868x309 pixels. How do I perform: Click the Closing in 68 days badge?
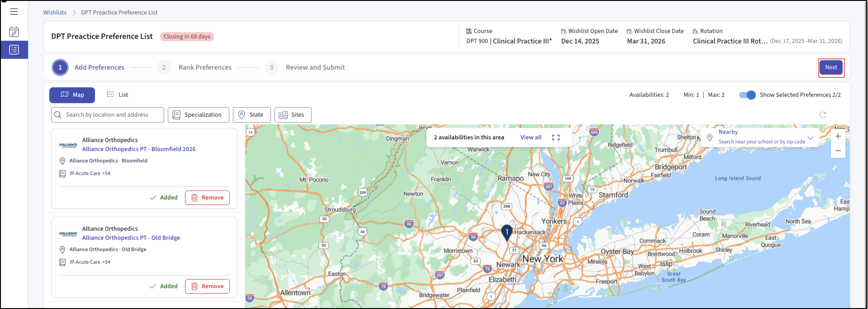pyautogui.click(x=187, y=36)
